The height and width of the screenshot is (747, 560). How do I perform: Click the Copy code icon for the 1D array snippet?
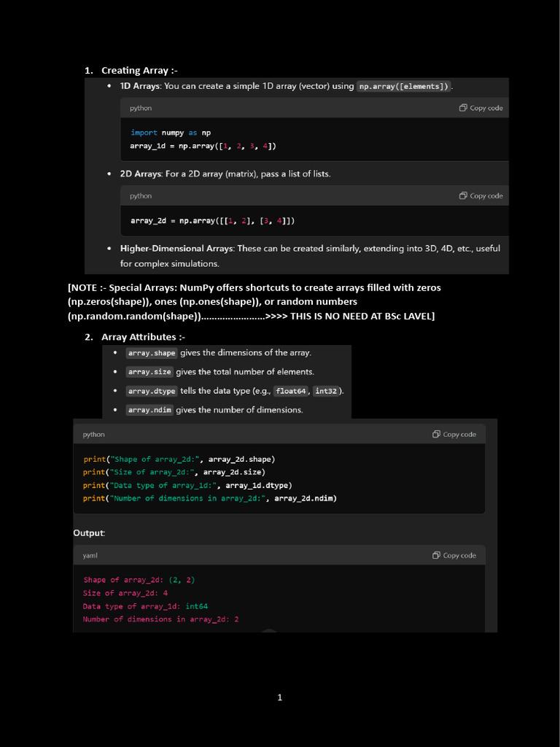pos(463,108)
